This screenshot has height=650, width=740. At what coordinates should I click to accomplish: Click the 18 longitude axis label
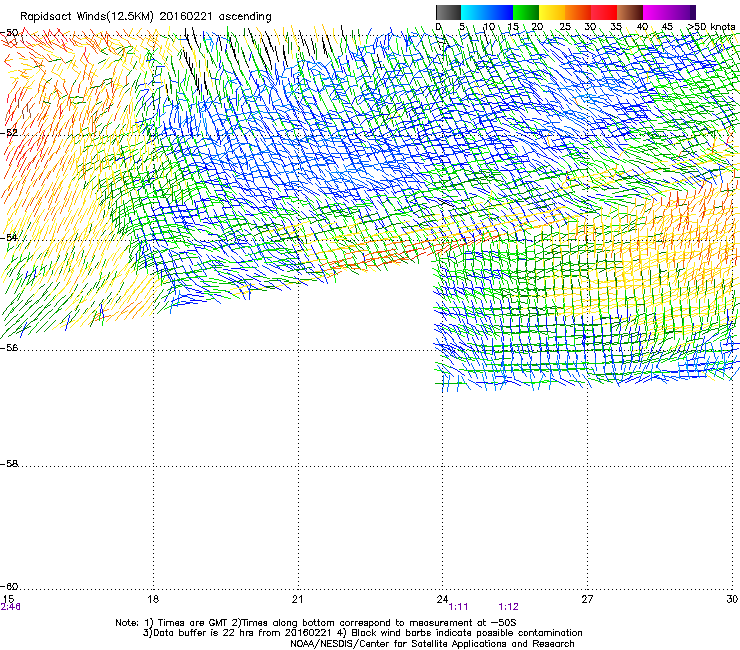pos(153,599)
